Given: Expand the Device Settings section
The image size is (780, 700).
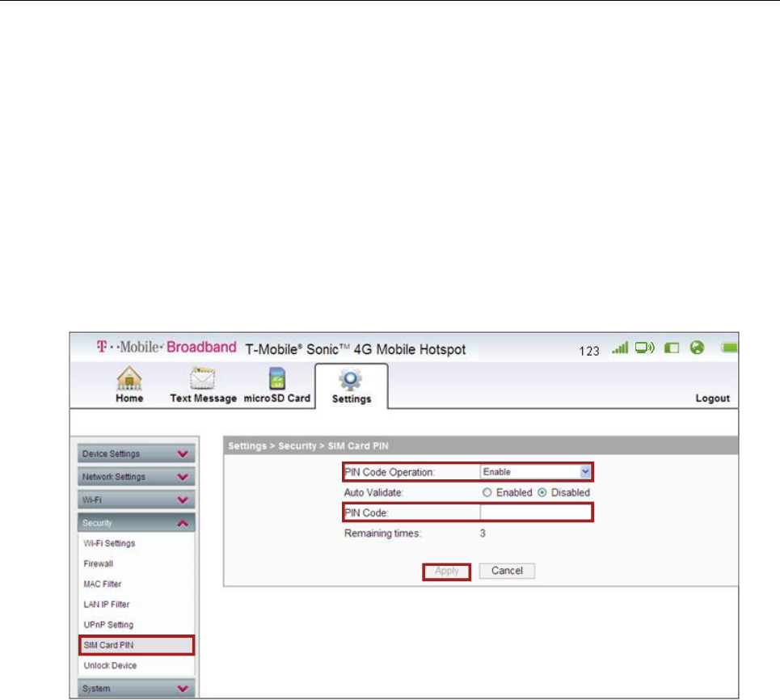Looking at the screenshot, I should pyautogui.click(x=136, y=453).
